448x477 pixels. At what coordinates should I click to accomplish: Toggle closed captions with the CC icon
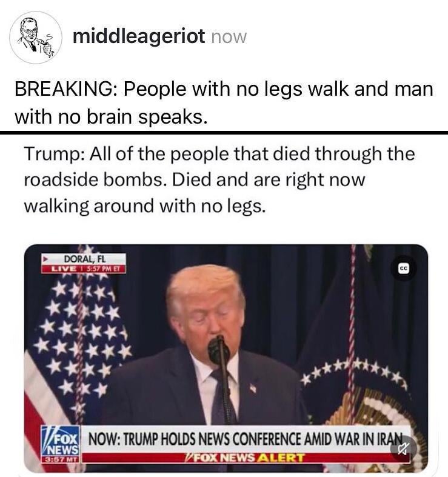[404, 269]
